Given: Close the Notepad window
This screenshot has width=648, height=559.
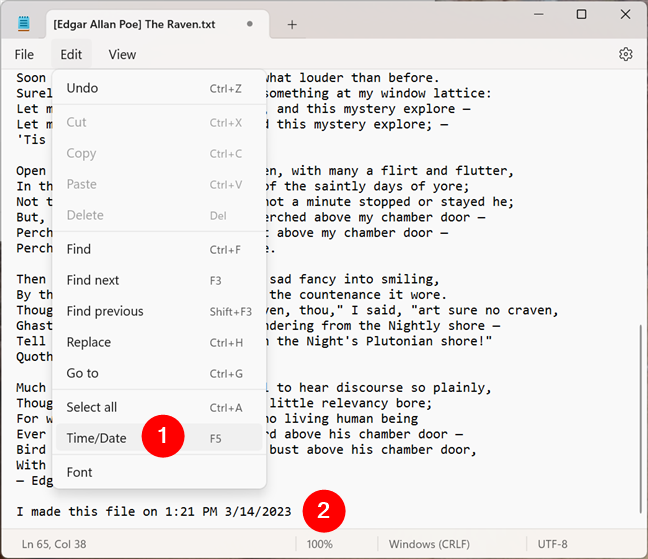Looking at the screenshot, I should (625, 14).
